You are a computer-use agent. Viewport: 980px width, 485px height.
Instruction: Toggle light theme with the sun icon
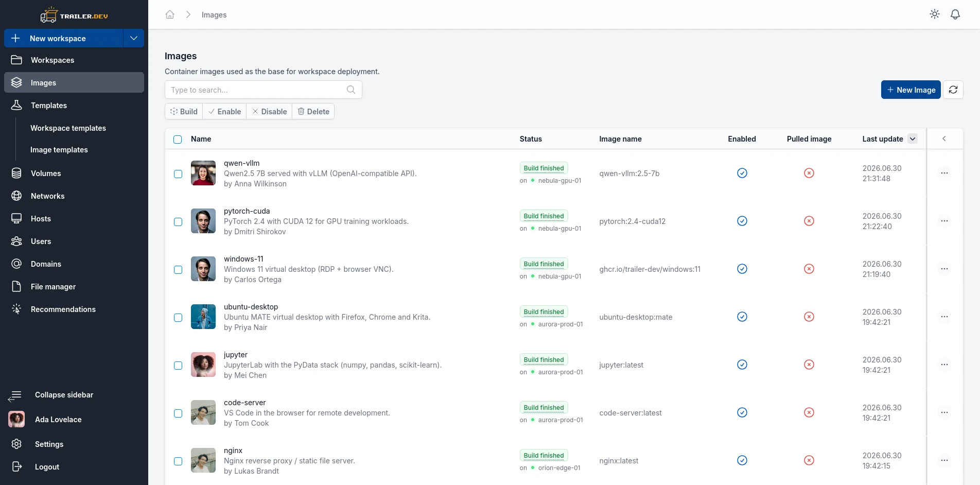[935, 14]
